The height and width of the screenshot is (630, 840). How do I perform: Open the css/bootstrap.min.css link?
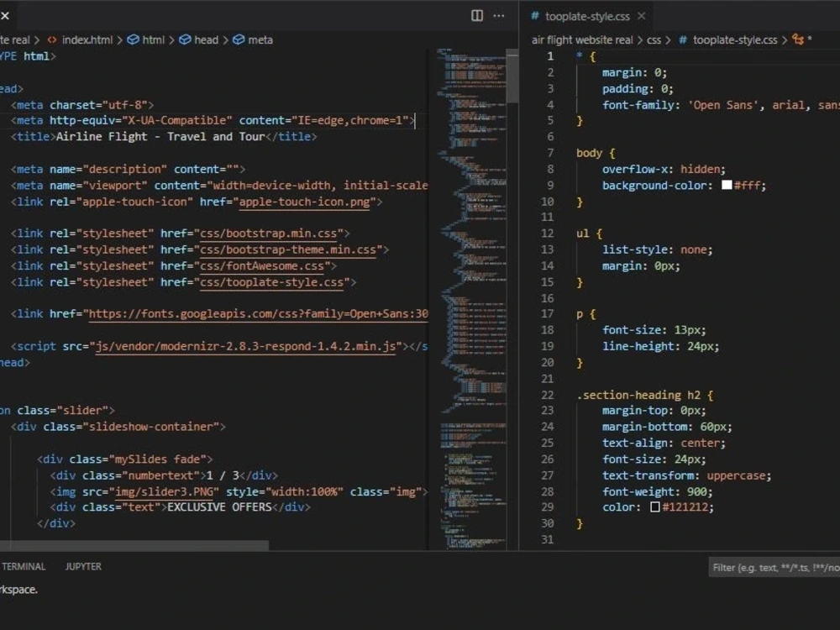[x=269, y=234]
